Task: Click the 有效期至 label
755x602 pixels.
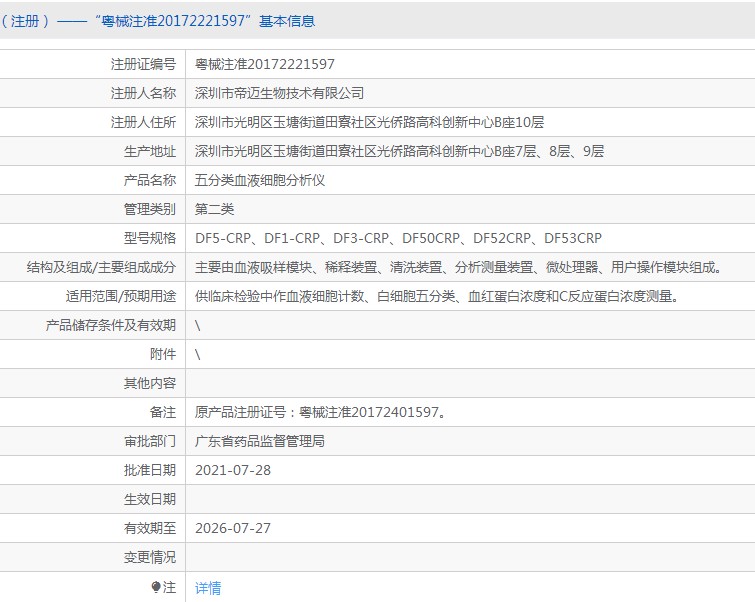Action: 150,528
